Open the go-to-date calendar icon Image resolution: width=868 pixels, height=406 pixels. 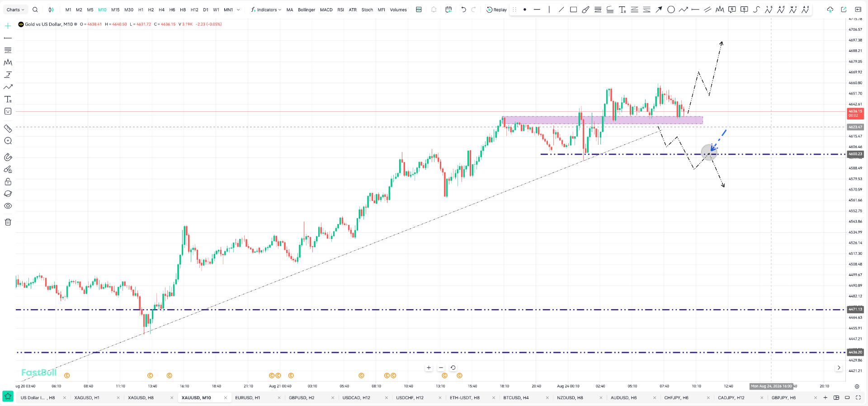(448, 10)
